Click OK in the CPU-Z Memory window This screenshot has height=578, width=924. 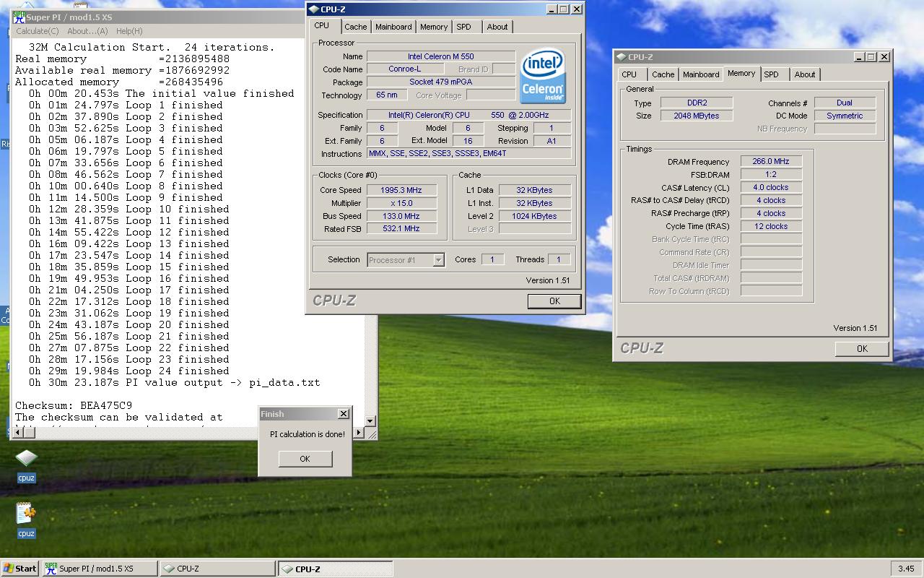[862, 349]
